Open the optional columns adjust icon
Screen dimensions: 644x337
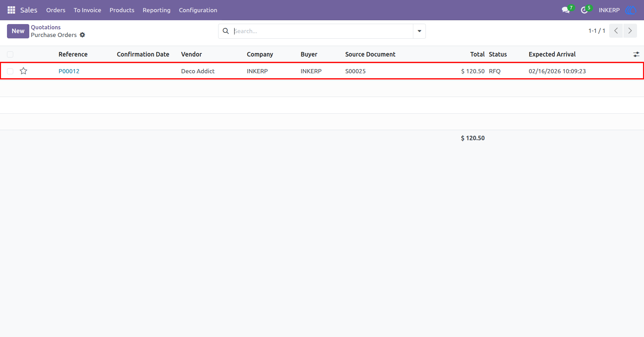[x=636, y=54]
